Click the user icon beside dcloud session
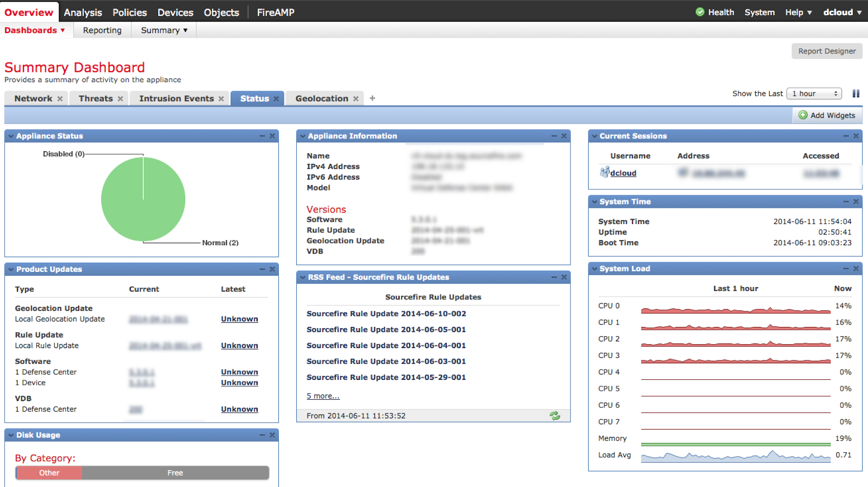868x487 pixels. 604,172
